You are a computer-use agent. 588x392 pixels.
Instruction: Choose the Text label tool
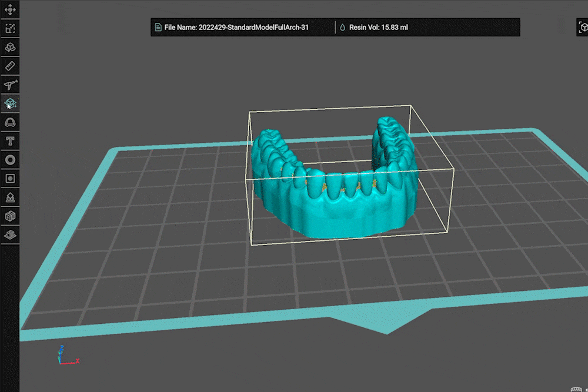pyautogui.click(x=10, y=141)
